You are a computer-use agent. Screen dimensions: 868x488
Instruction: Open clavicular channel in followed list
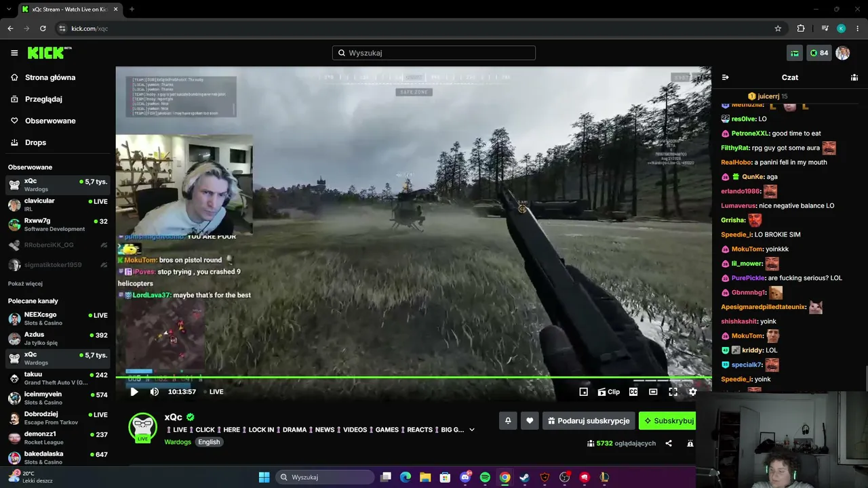click(x=58, y=205)
